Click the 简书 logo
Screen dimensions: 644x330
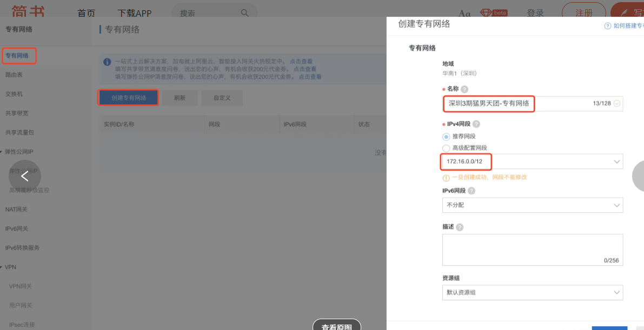(27, 11)
